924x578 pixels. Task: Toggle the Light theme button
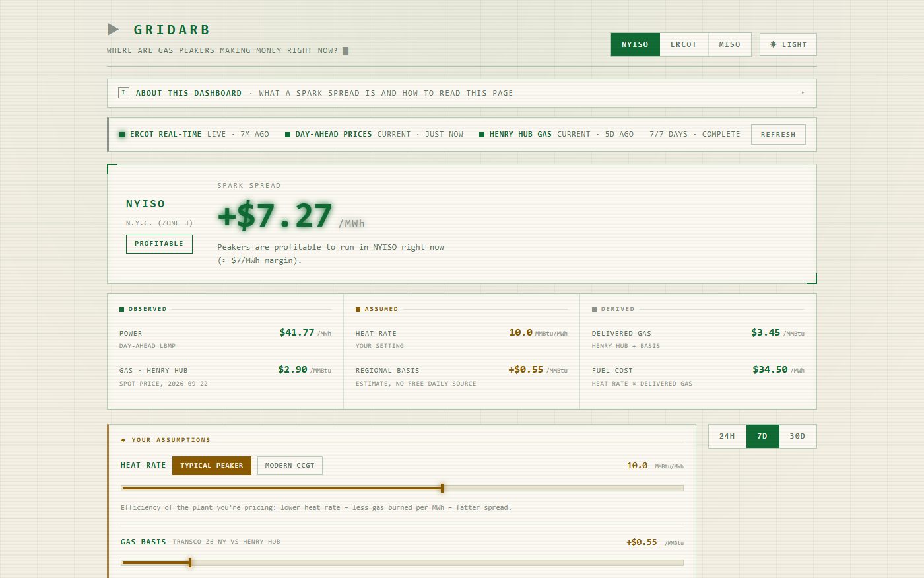[x=788, y=44]
